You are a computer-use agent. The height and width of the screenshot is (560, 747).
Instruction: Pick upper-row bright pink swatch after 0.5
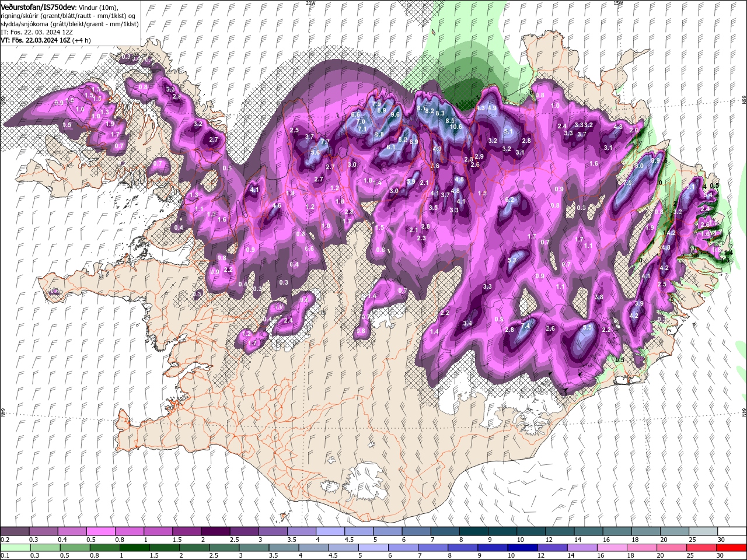100,531
